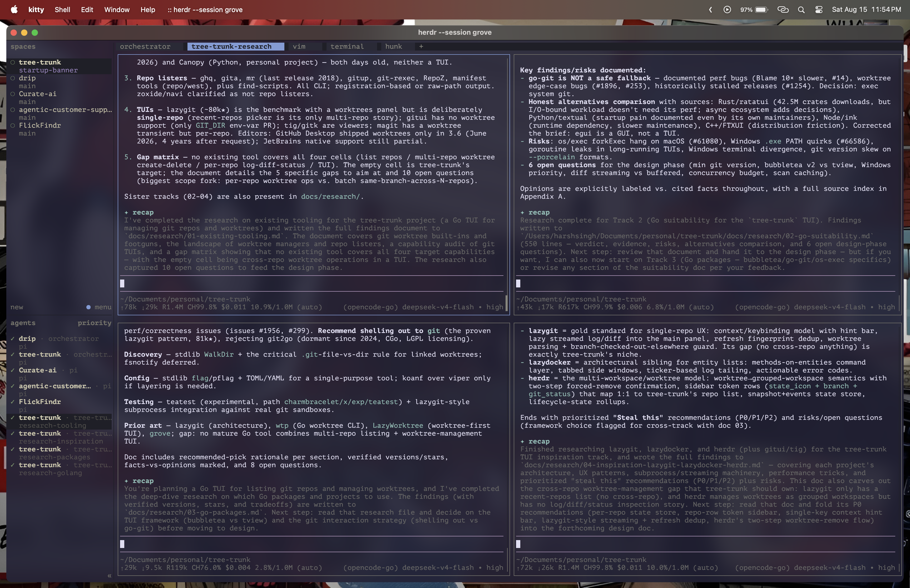The image size is (910, 588).
Task: Open Control Center in menu bar
Action: point(819,9)
